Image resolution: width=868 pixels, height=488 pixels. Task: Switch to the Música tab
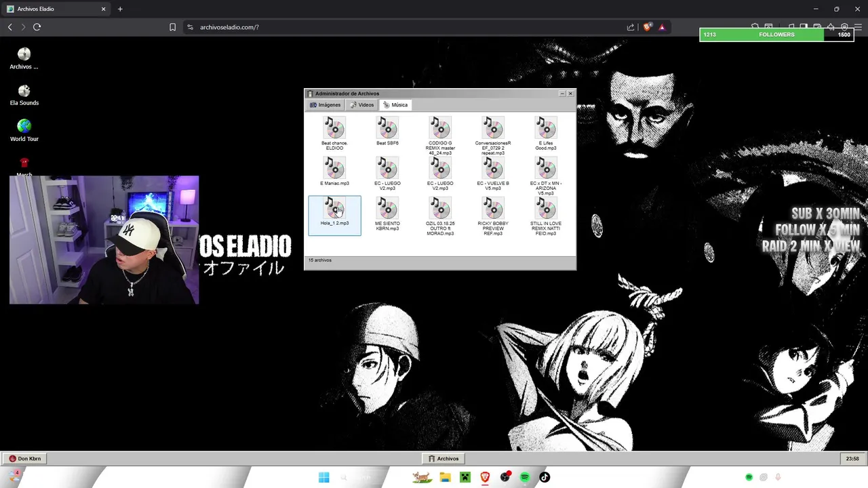[x=395, y=105]
